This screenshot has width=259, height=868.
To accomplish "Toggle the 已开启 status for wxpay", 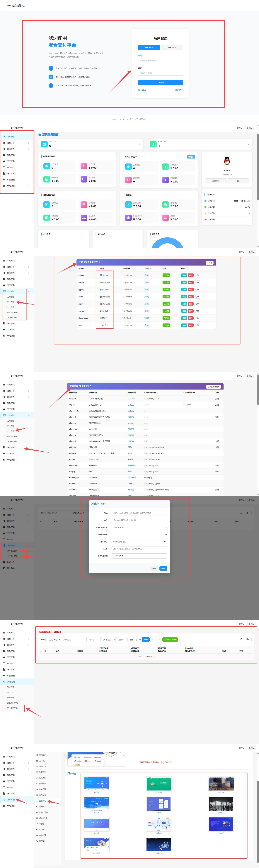I will coord(166,282).
